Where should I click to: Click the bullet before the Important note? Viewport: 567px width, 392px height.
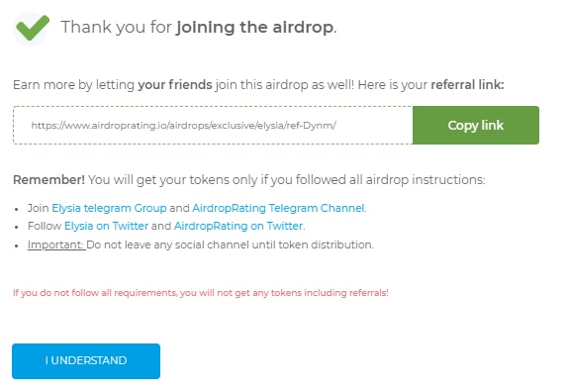[x=17, y=245]
